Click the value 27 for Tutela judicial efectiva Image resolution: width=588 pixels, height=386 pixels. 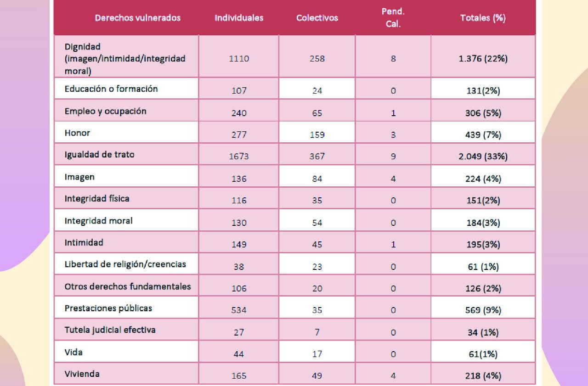(x=239, y=332)
